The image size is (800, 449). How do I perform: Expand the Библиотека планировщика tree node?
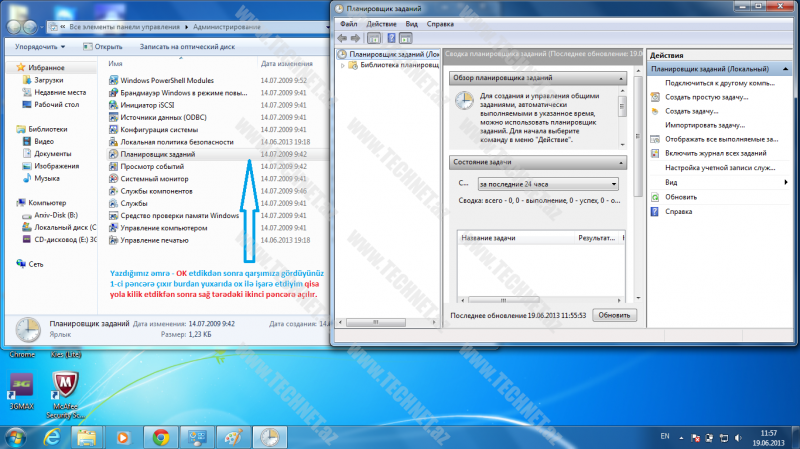pos(343,66)
